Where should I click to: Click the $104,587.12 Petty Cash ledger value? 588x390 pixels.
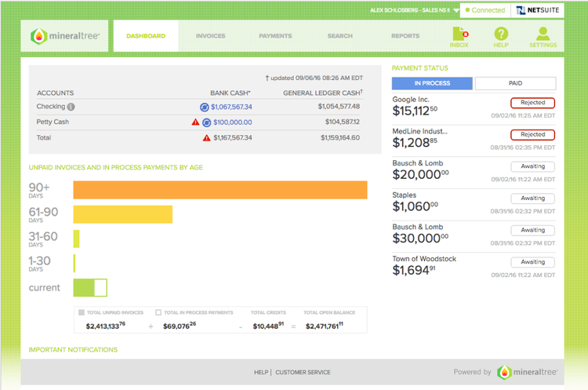tap(343, 122)
